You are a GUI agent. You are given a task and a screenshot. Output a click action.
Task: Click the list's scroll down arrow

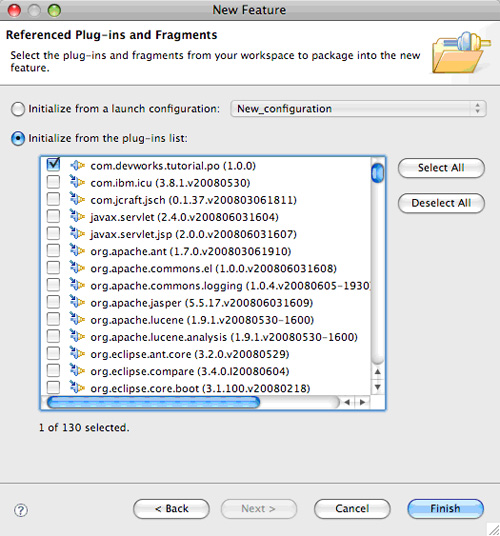[378, 387]
